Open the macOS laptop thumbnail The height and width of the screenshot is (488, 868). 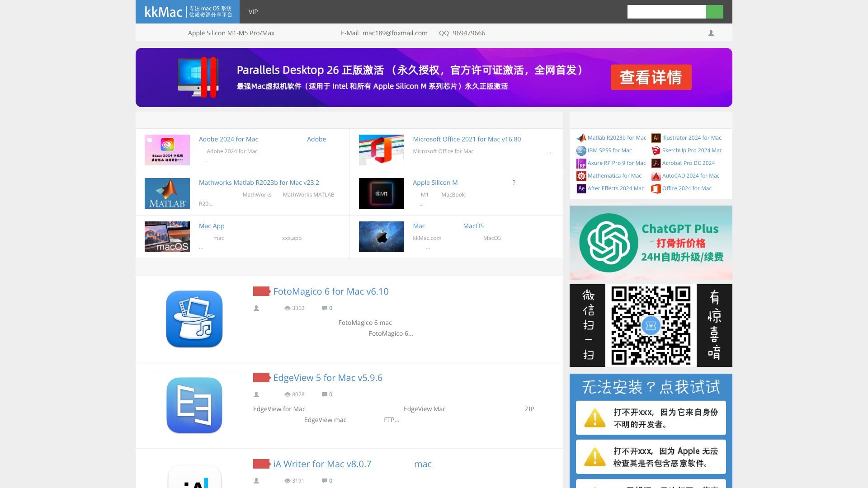pyautogui.click(x=167, y=237)
